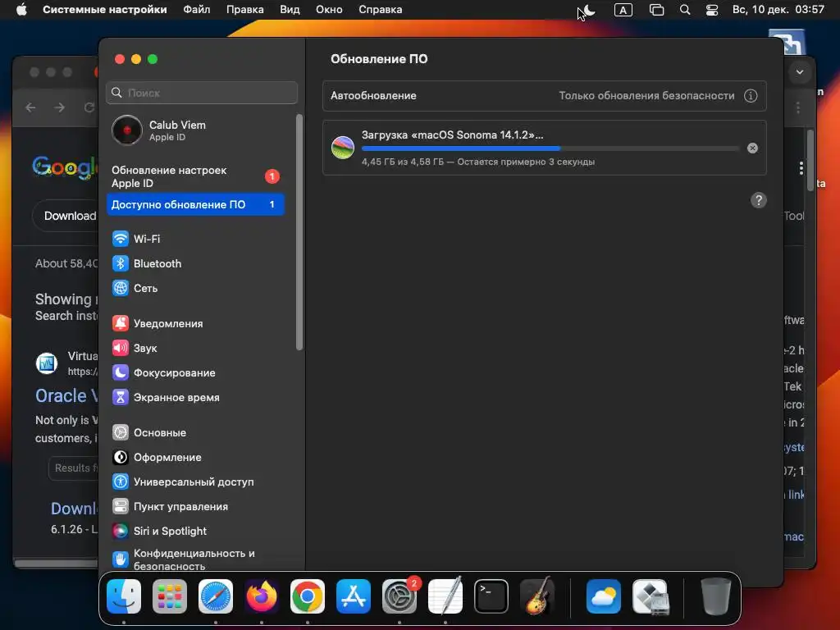Open Calub Viem Apple ID profile
Screen dimensions: 840x630
click(159, 130)
